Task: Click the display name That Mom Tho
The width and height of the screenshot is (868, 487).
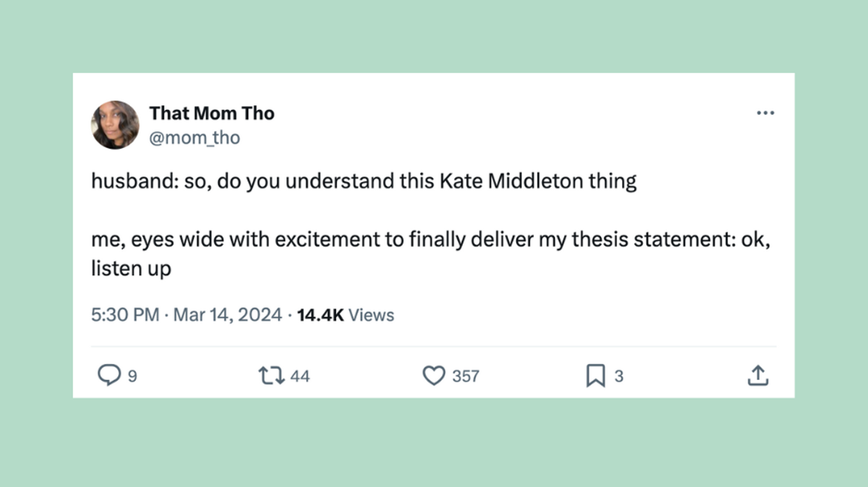Action: pyautogui.click(x=212, y=113)
